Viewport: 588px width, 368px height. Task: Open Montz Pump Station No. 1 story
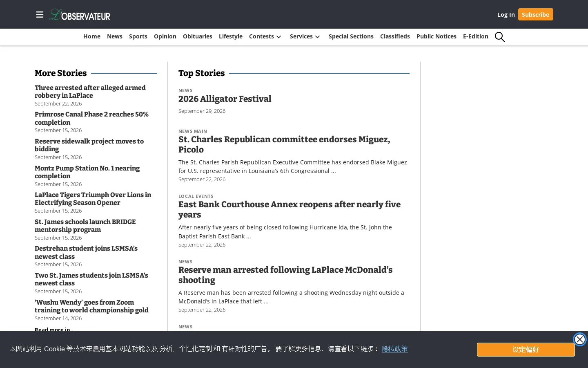[87, 172]
